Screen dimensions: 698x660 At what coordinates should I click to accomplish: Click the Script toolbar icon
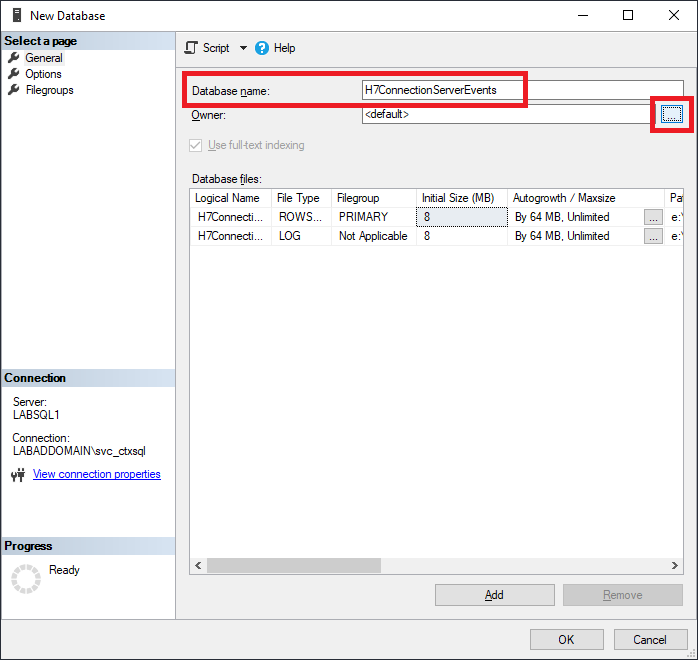[x=191, y=48]
